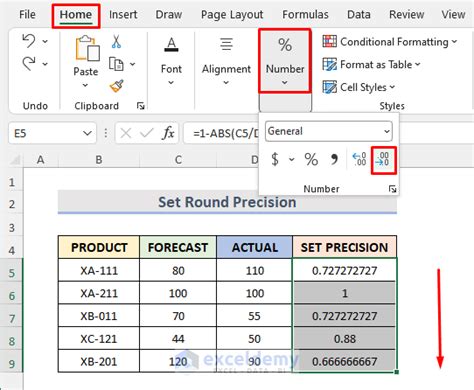Select cell containing XA-111

coord(99,270)
